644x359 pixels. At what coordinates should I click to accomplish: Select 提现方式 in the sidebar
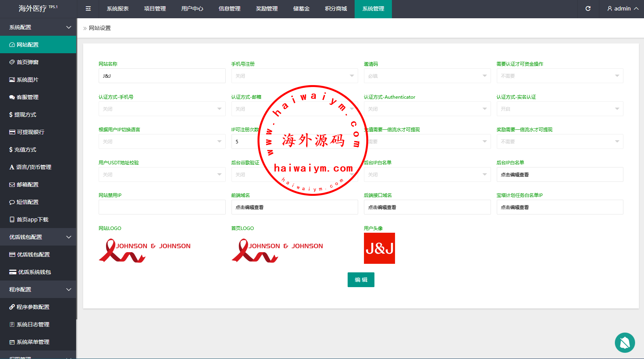(38, 115)
